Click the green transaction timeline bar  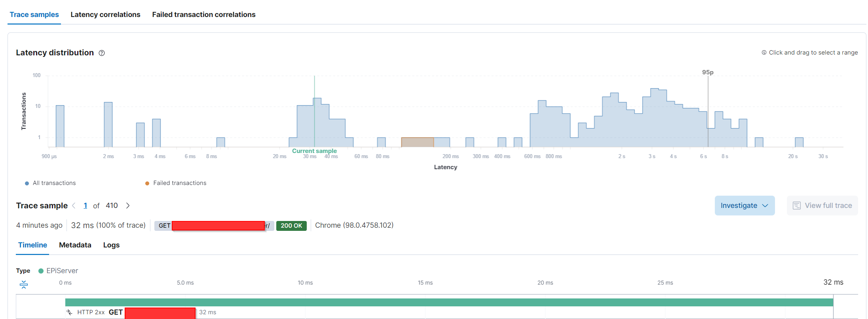[449, 302]
